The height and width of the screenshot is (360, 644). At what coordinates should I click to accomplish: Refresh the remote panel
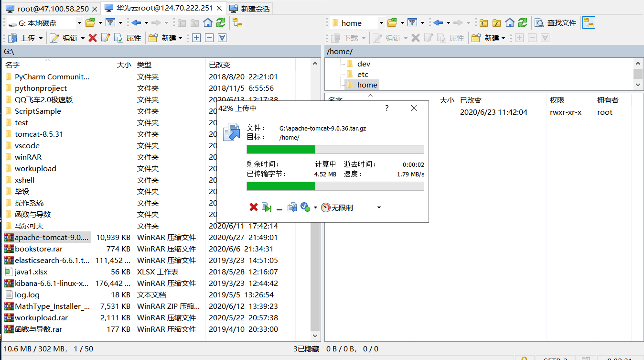[523, 22]
